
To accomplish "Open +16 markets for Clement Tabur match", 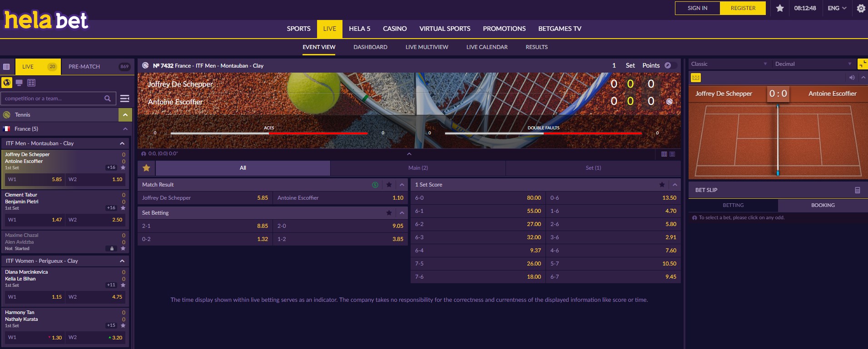I will (x=111, y=208).
